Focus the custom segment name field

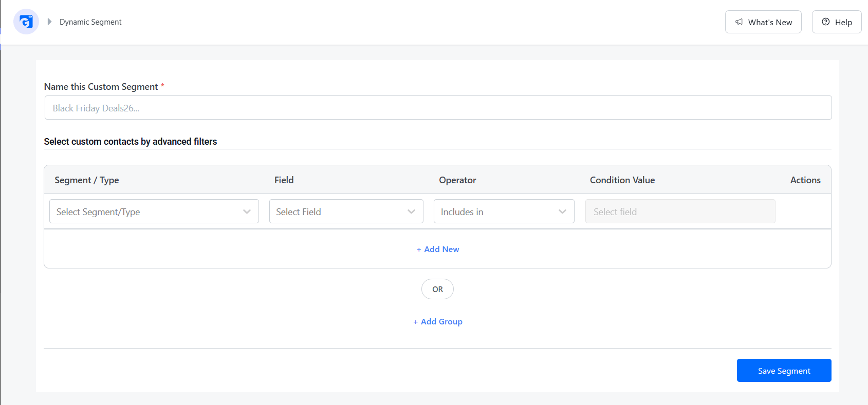(x=438, y=108)
